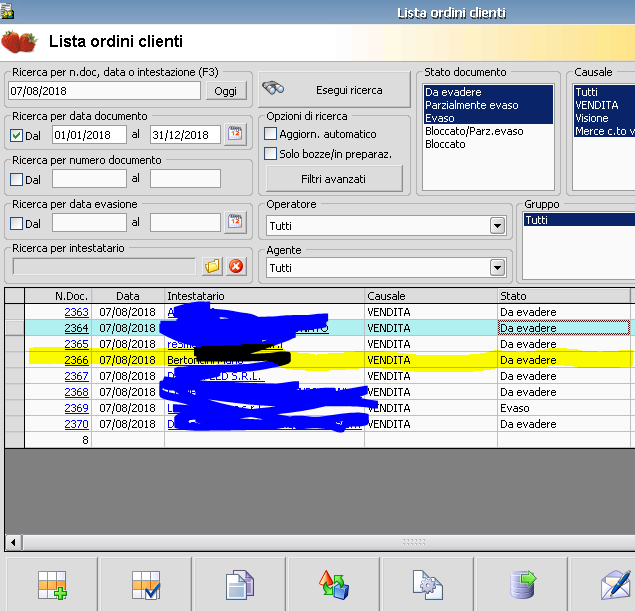Select Visione in the Causale list
The height and width of the screenshot is (611, 635).
pyautogui.click(x=604, y=118)
